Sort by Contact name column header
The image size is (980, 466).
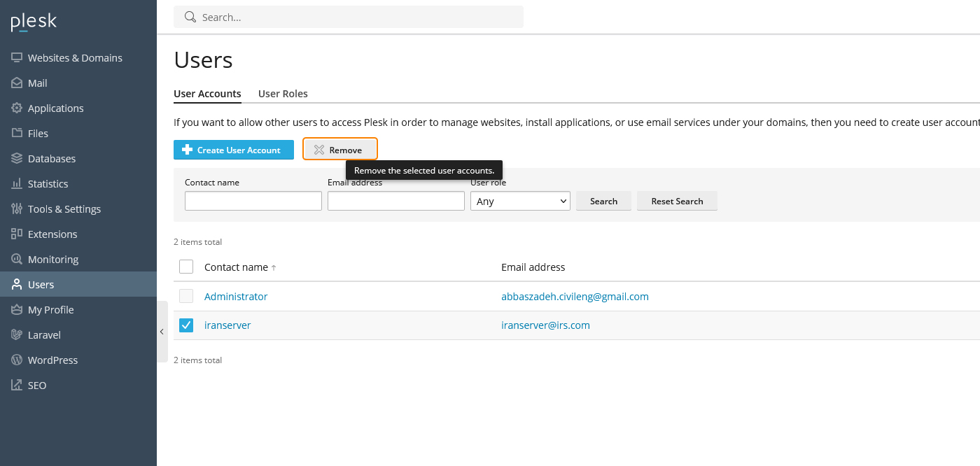(236, 267)
